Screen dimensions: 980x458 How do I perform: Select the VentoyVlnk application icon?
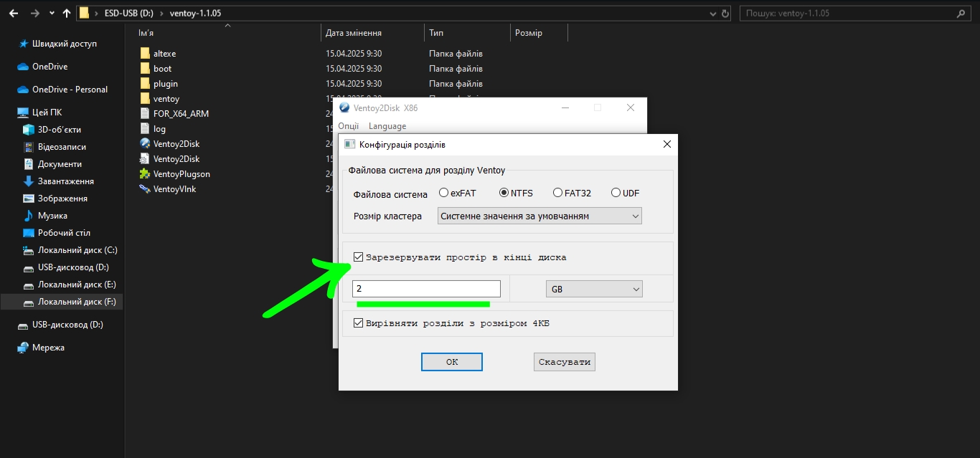(x=146, y=189)
